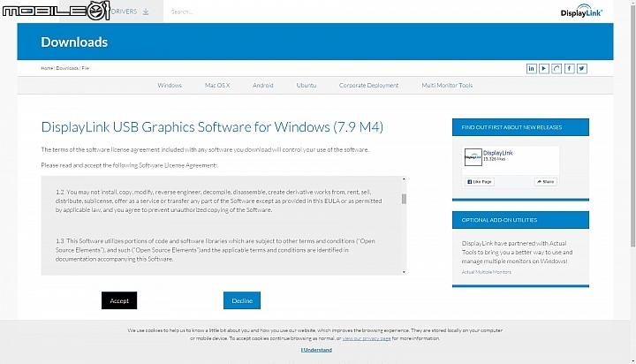This screenshot has height=364, width=636.
Task: Accept the software license agreement
Action: point(119,300)
